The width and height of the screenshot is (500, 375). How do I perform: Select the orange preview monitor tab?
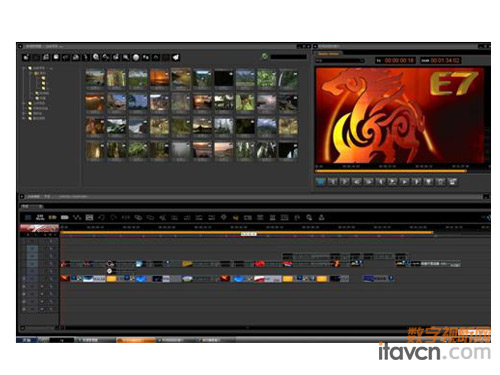click(328, 54)
